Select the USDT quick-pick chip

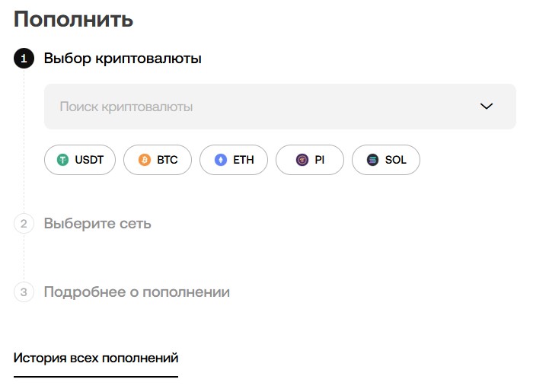(x=80, y=160)
